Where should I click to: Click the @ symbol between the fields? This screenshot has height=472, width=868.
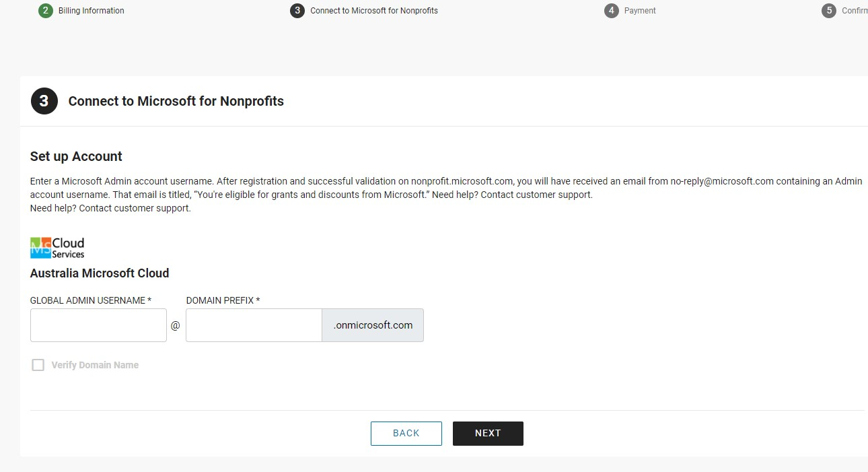click(175, 325)
